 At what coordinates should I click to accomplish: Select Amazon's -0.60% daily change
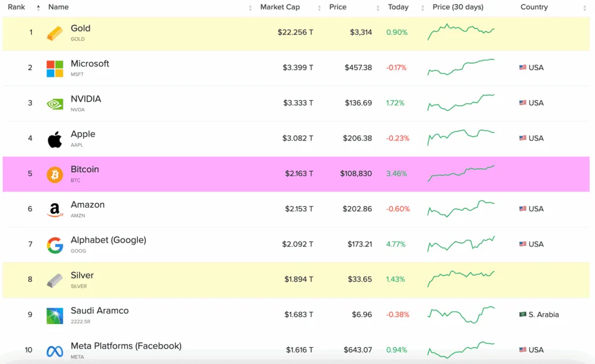(x=398, y=209)
